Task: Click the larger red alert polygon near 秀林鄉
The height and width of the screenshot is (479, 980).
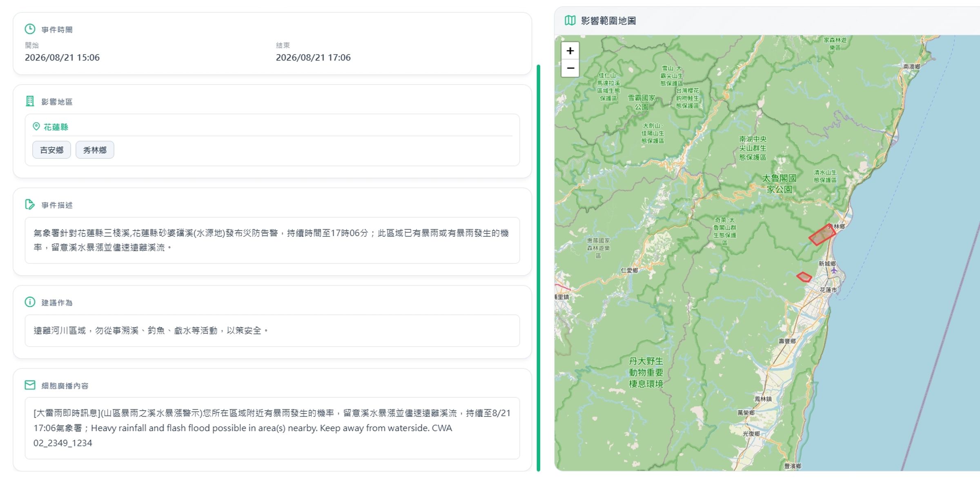Action: 822,235
